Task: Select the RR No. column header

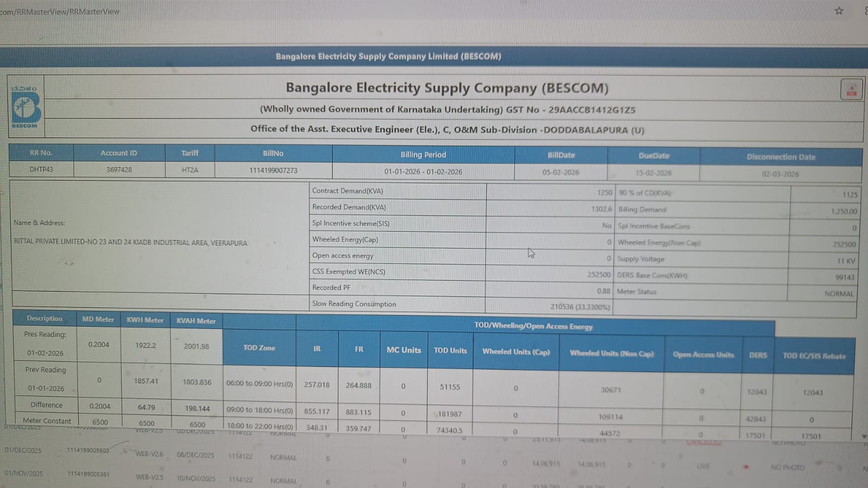Action: tap(41, 153)
